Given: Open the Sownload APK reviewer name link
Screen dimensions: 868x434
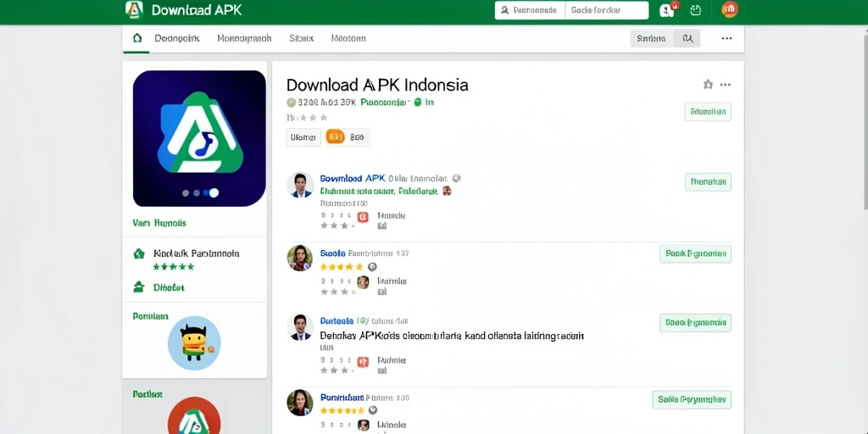Looking at the screenshot, I should (x=352, y=178).
